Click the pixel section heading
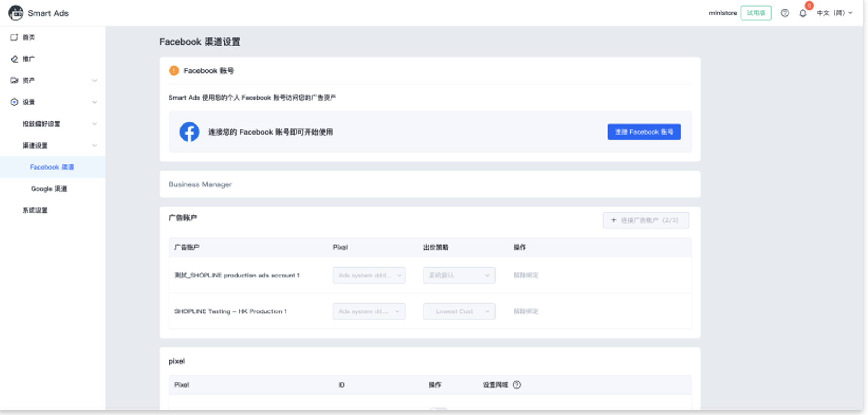The image size is (868, 415). 176,361
